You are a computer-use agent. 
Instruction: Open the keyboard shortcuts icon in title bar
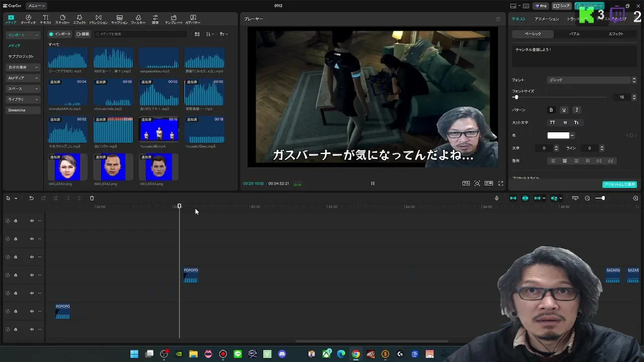[526, 6]
